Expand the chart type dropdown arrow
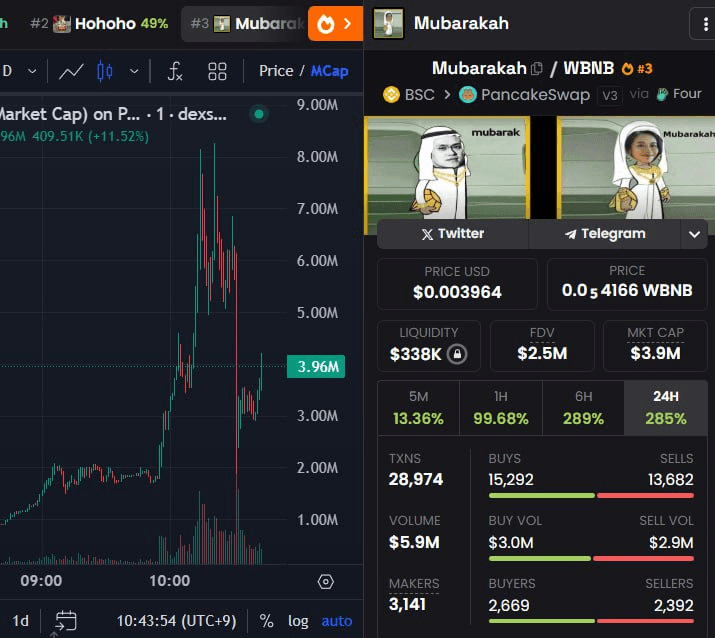The width and height of the screenshot is (715, 638). (134, 71)
